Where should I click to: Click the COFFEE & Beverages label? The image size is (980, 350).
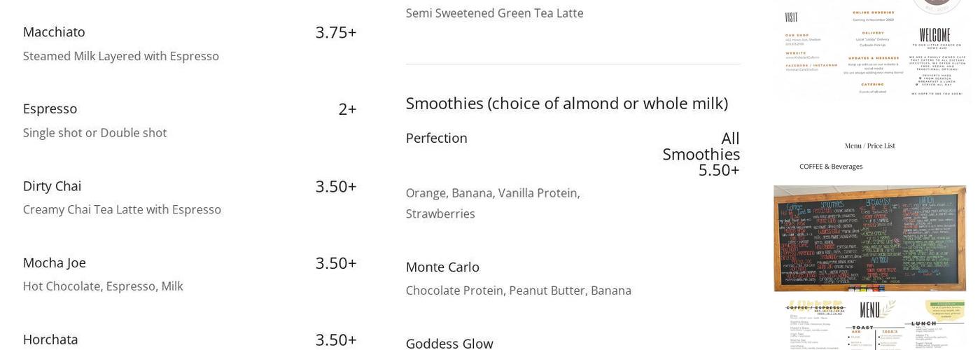click(831, 167)
